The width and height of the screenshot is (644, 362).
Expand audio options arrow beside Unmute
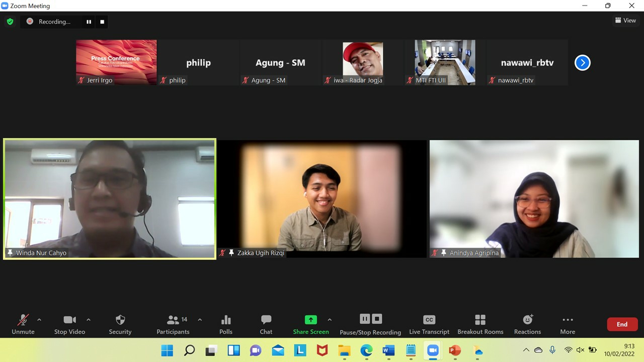tap(39, 320)
